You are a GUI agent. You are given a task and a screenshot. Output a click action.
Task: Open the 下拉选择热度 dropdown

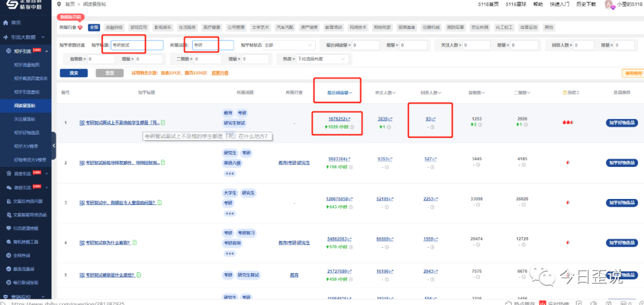click(323, 59)
